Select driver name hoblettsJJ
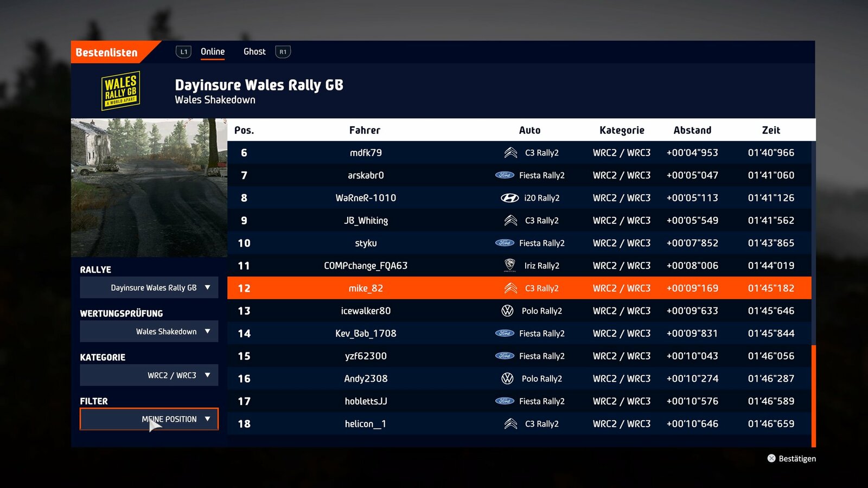The image size is (868, 488). click(x=366, y=401)
